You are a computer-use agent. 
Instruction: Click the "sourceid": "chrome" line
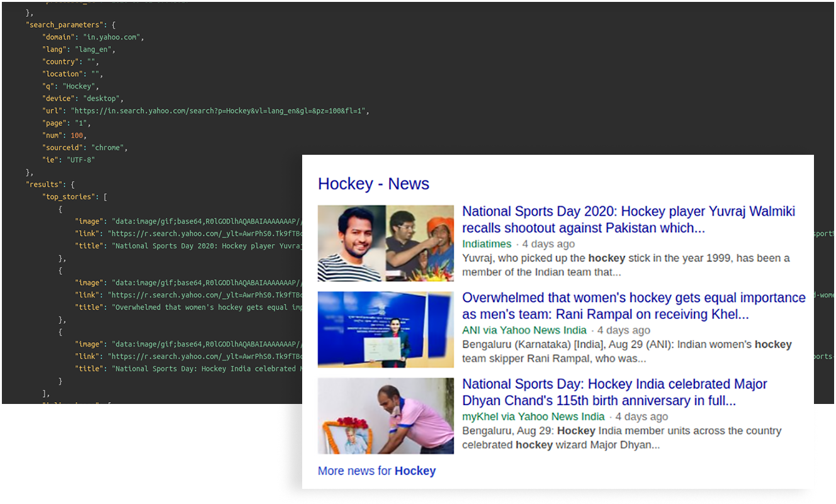tap(85, 148)
